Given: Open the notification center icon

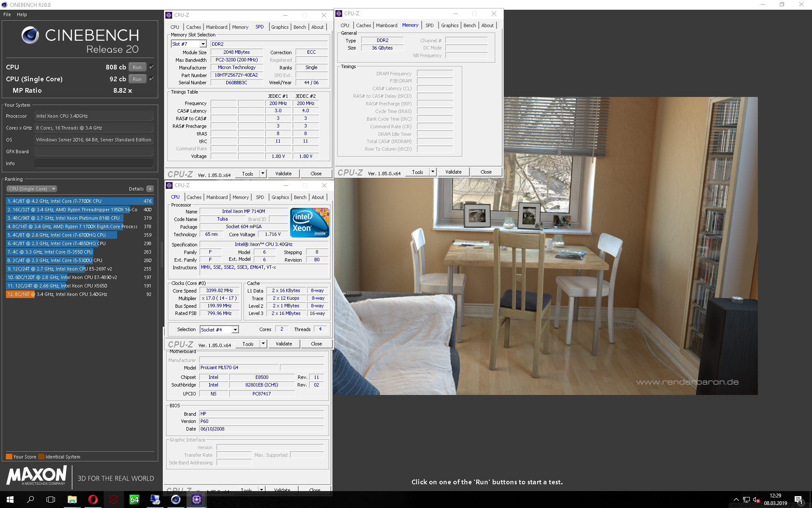Looking at the screenshot, I should coord(798,500).
